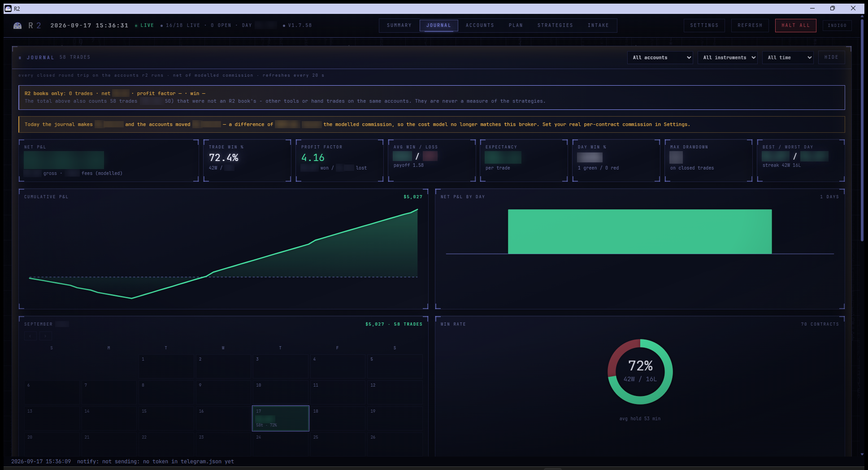
Task: Select the Journal tab
Action: (438, 26)
